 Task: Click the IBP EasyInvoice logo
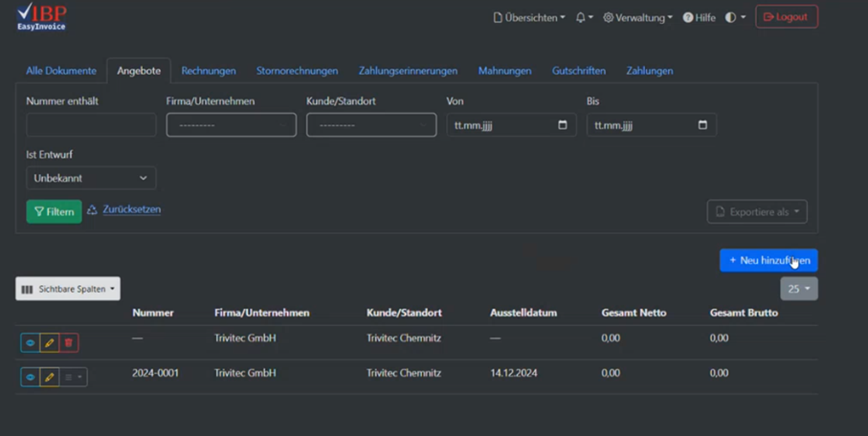click(41, 16)
